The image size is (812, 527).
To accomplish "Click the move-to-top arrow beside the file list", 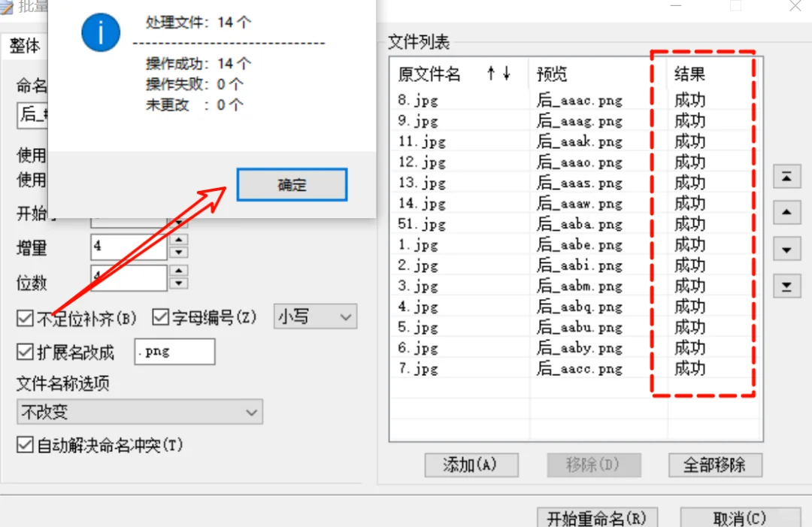I will click(786, 176).
